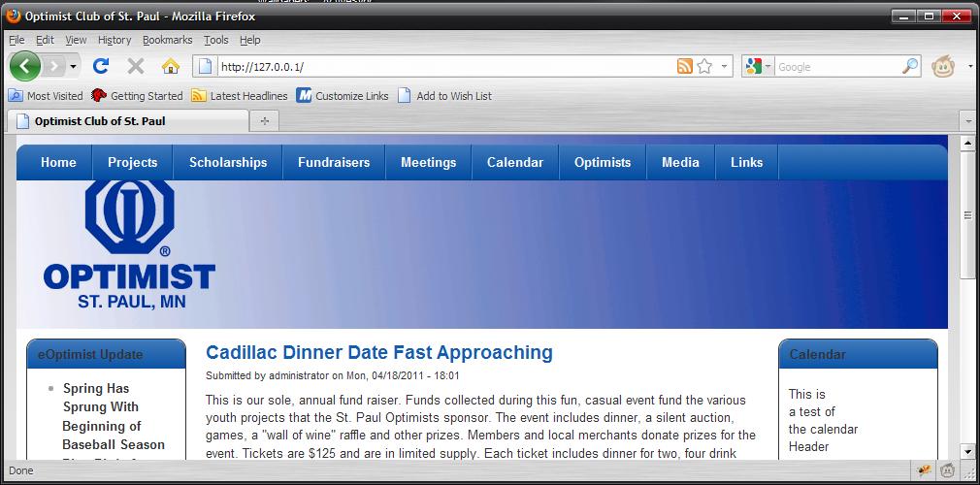This screenshot has width=980, height=485.
Task: Click the vertical scrollbar down arrow
Action: [967, 451]
